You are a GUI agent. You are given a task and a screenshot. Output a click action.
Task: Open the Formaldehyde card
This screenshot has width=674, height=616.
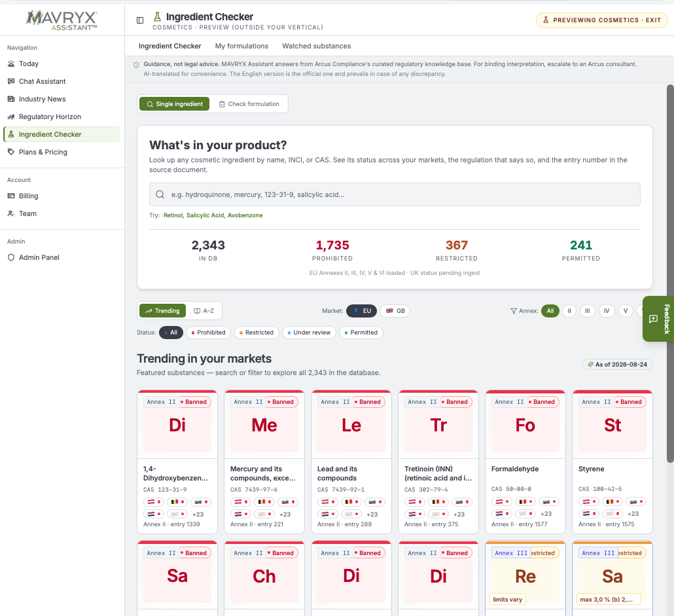pos(525,462)
